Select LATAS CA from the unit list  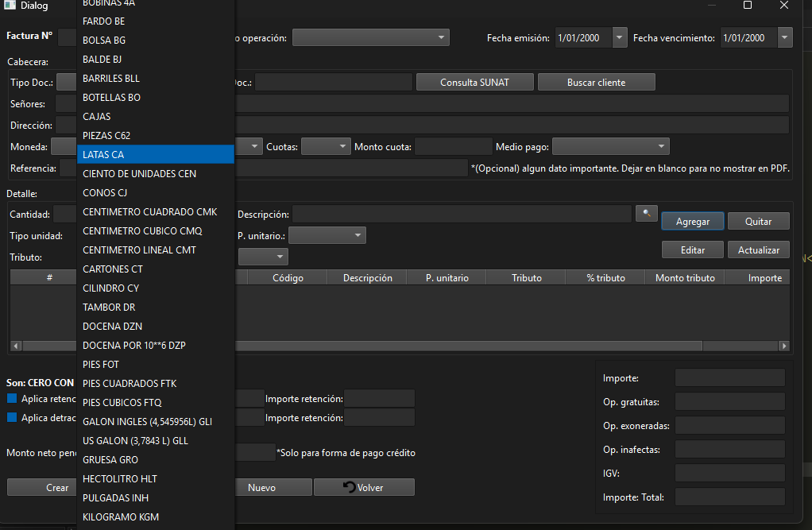coord(156,154)
